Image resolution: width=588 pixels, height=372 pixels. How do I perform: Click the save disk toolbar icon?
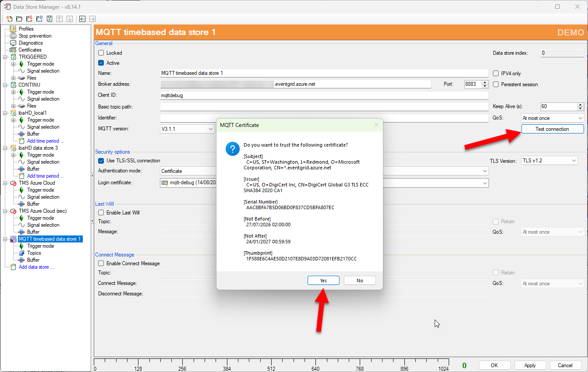50,19
